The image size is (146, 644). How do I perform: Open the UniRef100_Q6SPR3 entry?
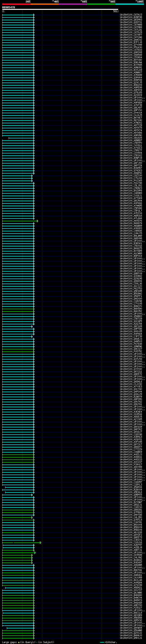click(131, 20)
